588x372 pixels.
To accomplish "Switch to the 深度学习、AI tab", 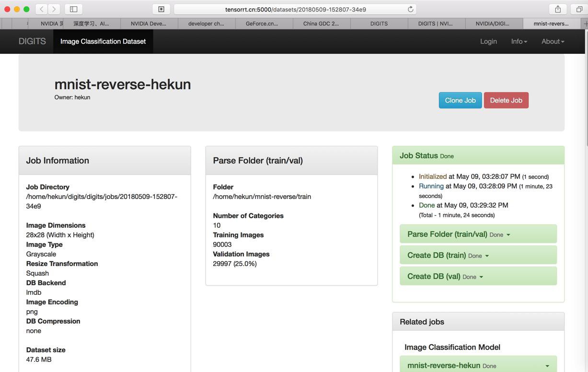I will [x=92, y=23].
